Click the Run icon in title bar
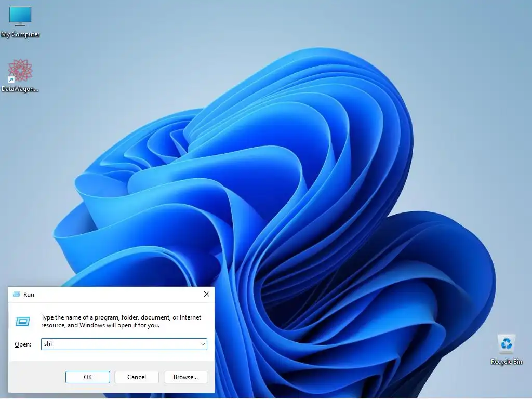The image size is (532, 399). pos(16,294)
